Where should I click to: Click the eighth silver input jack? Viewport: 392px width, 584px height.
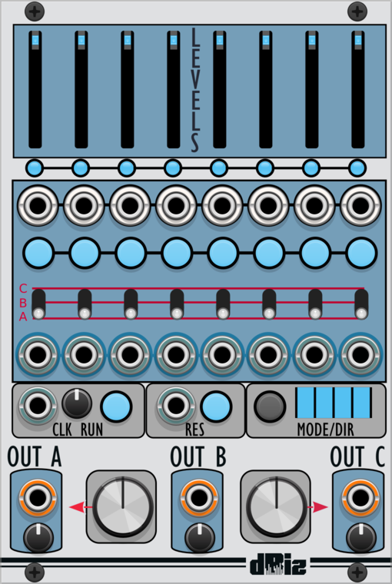(360, 206)
